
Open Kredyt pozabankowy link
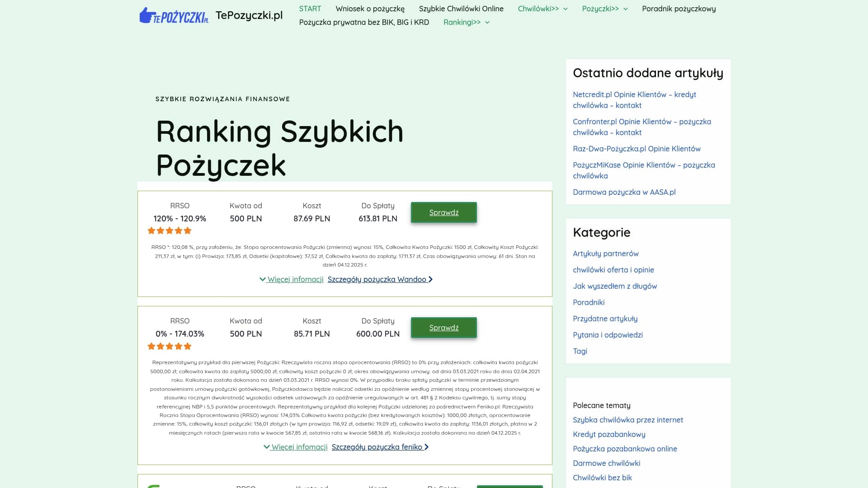[x=609, y=434]
